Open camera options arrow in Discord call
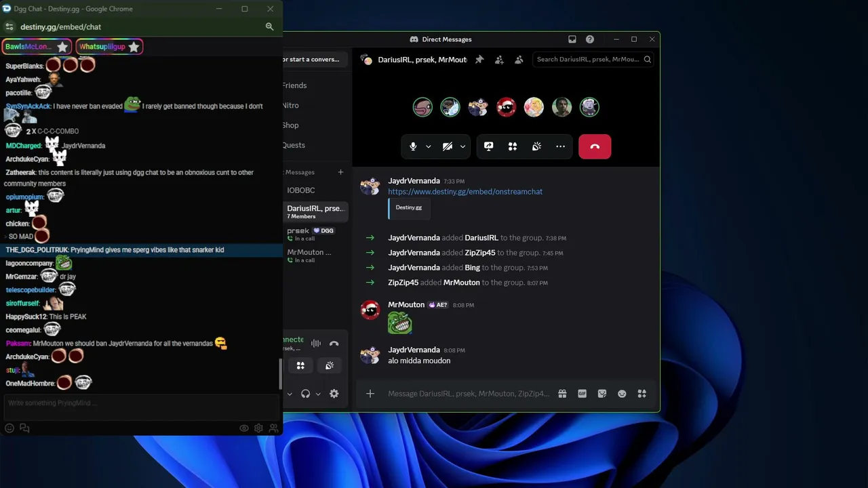Viewport: 868px width, 488px height. 462,146
